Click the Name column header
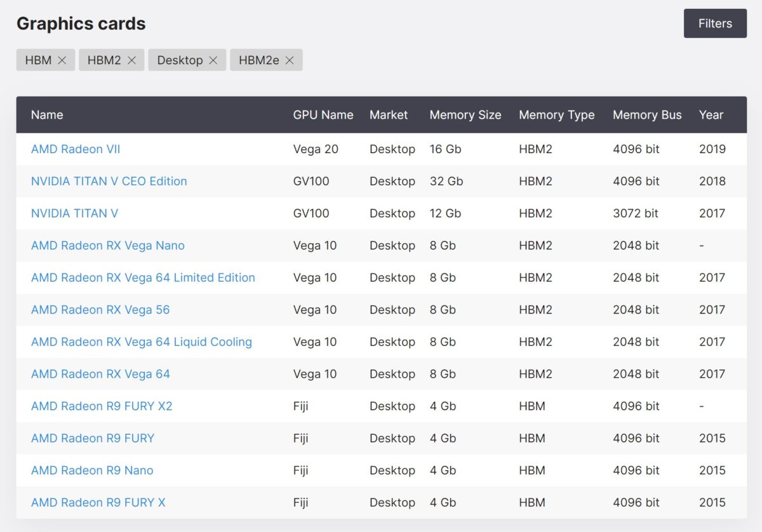 (47, 115)
